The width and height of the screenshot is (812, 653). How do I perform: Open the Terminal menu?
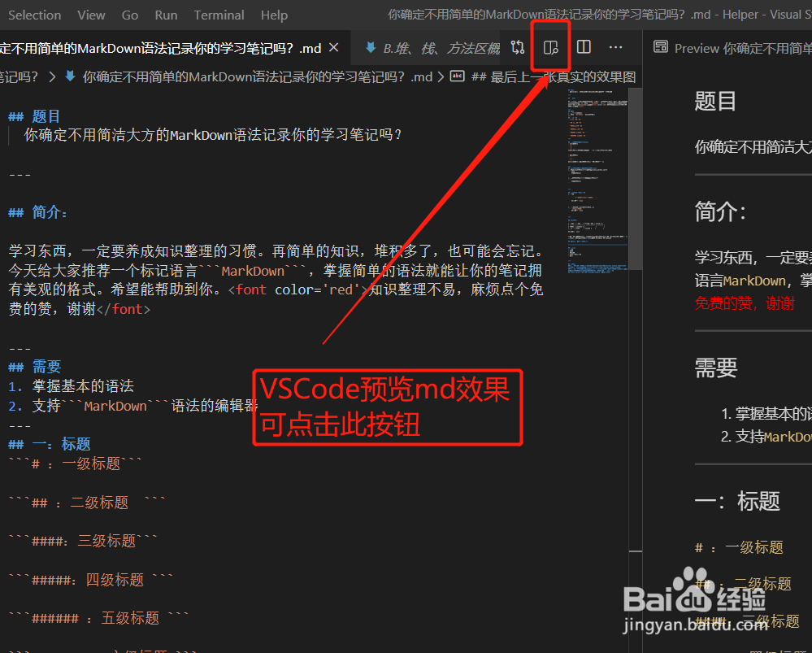[x=219, y=15]
